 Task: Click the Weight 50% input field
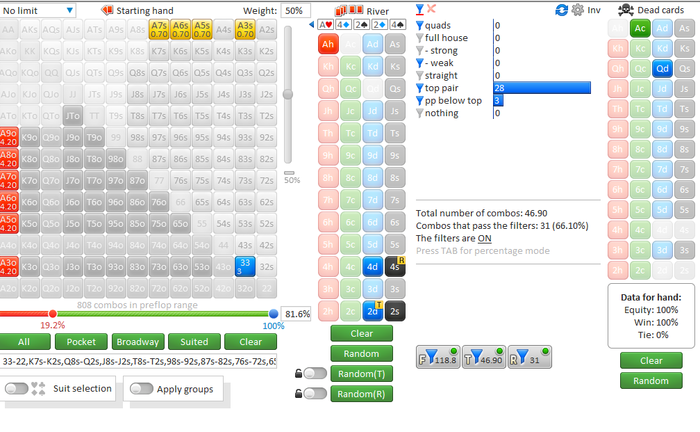(296, 10)
